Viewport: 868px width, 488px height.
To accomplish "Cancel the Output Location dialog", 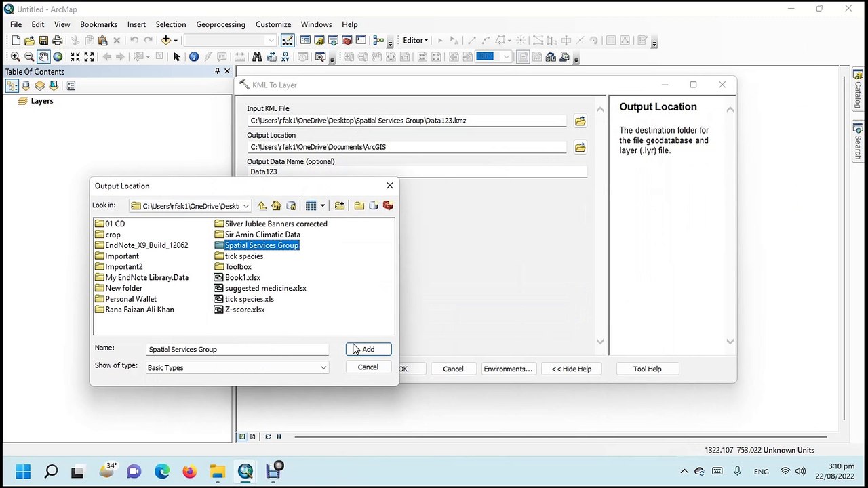I will click(368, 367).
